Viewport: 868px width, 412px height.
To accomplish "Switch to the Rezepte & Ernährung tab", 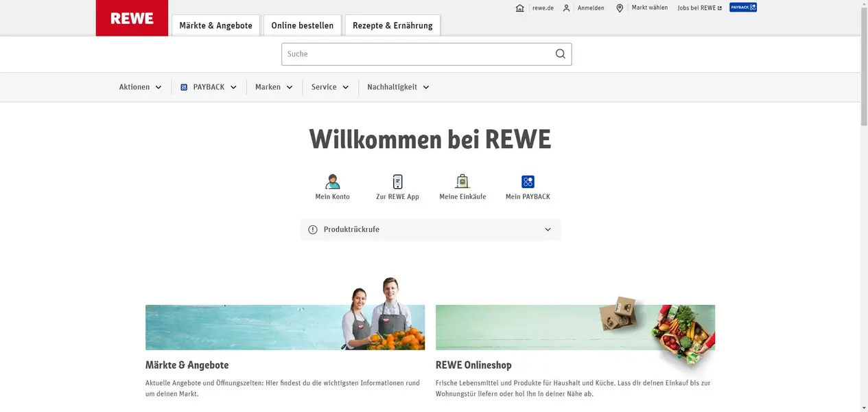I will pos(392,25).
